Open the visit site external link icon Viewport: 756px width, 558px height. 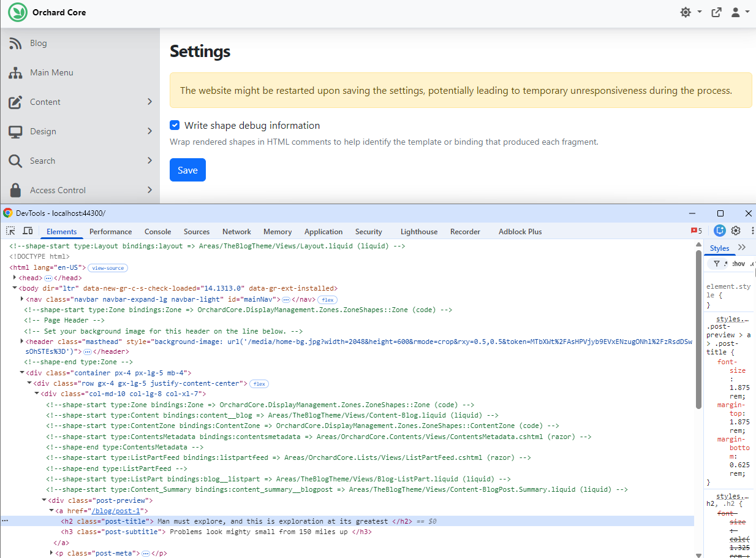point(716,12)
